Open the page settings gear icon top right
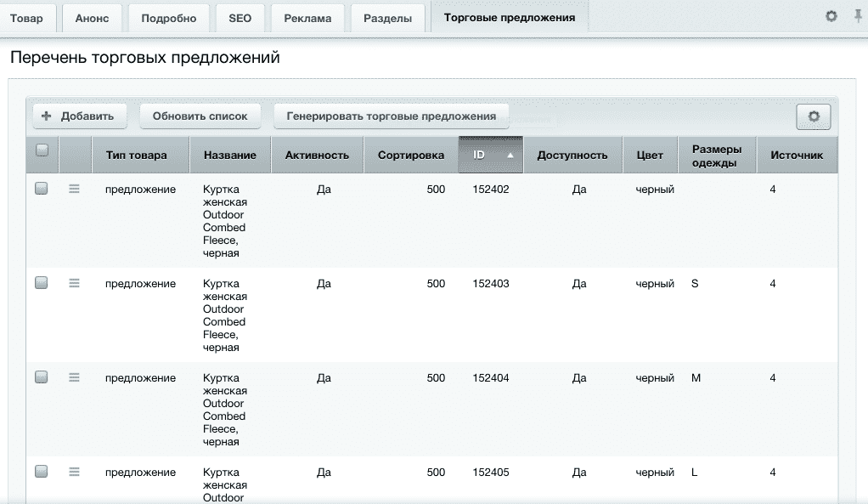The image size is (868, 504). click(833, 14)
